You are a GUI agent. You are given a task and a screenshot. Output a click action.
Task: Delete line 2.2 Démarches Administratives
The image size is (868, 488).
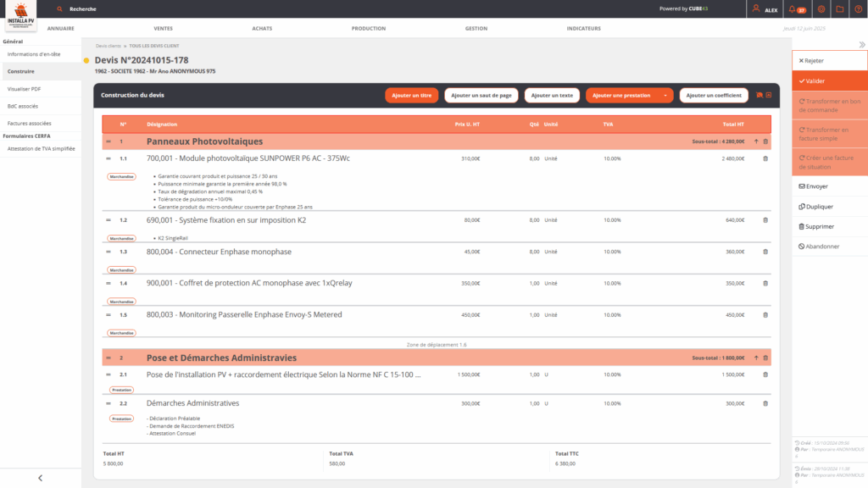tap(765, 403)
